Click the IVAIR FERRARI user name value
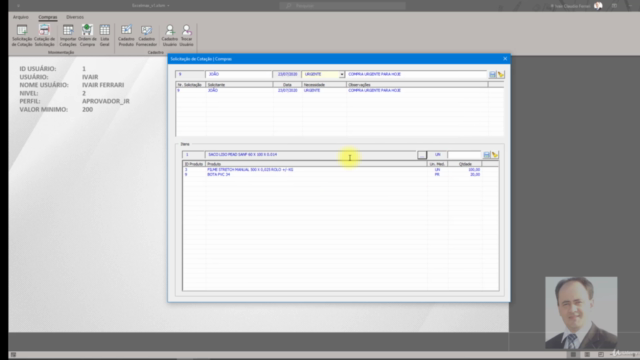 pos(103,85)
